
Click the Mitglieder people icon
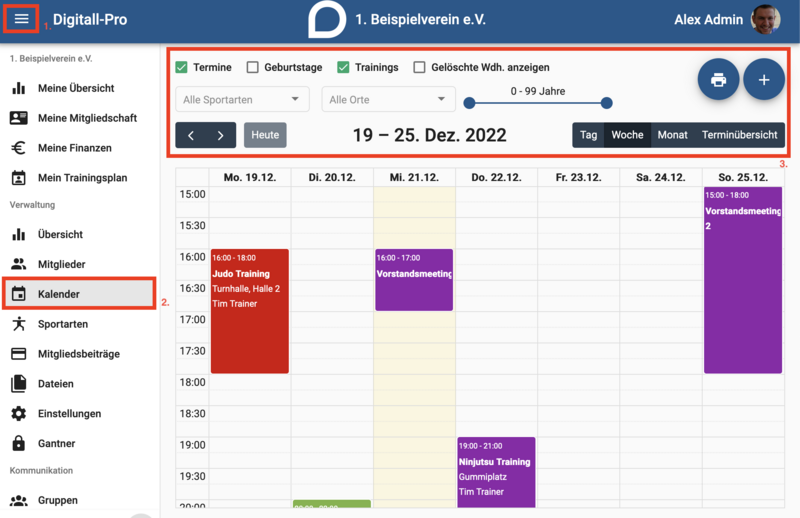coord(19,264)
